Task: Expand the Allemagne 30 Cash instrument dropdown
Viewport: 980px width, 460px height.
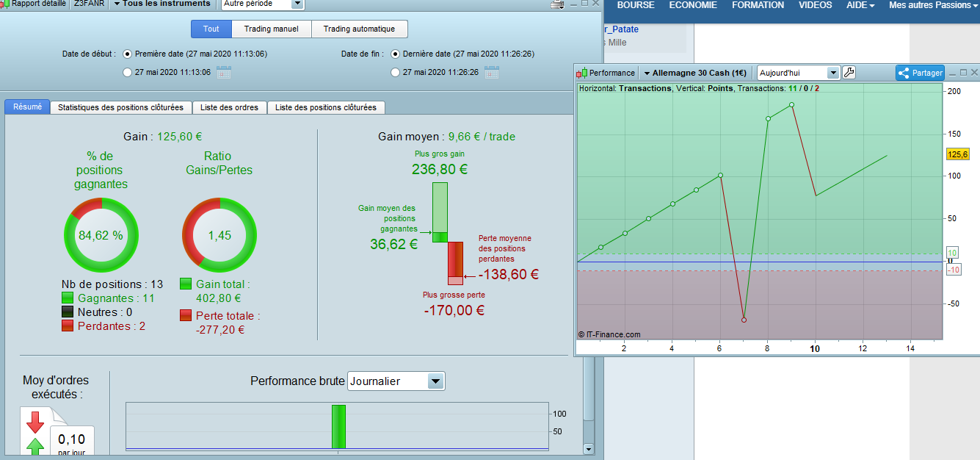Action: [694, 73]
